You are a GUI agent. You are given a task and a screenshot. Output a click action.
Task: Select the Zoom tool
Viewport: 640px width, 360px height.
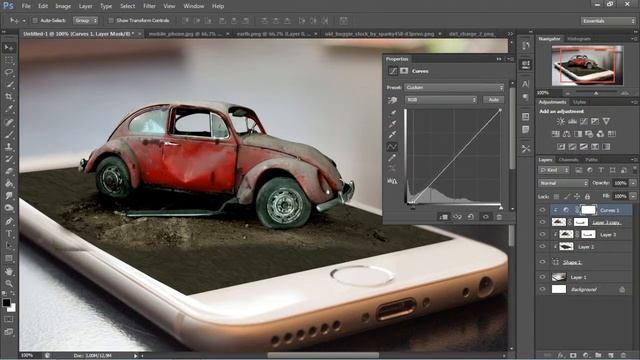tap(9, 283)
